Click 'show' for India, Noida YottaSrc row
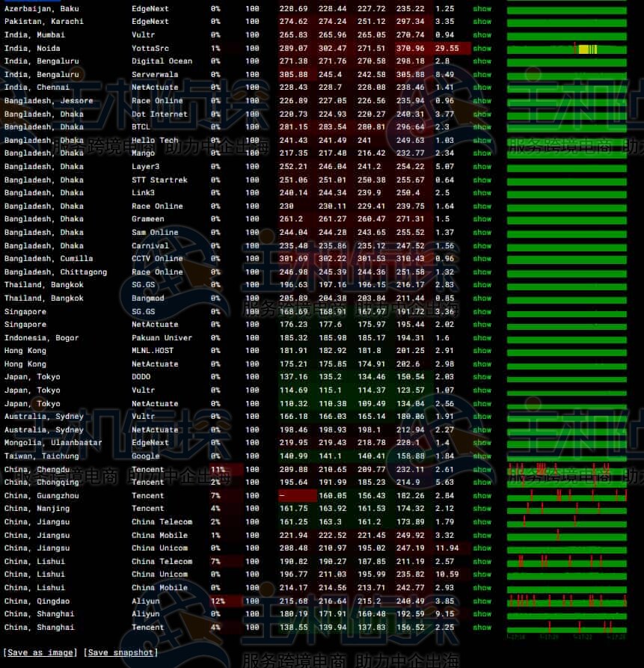Viewport: 644px width, 668px height. click(x=482, y=48)
